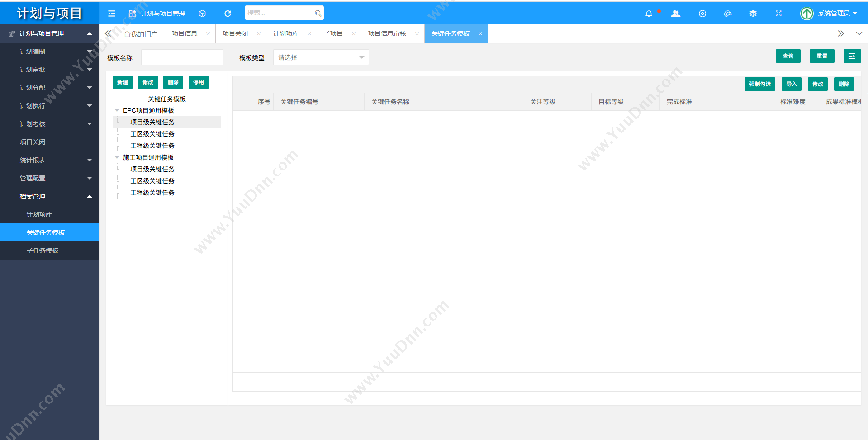Collapse the sidebar via hamburger menu icon
Screen dimensions: 868x440
[112, 14]
